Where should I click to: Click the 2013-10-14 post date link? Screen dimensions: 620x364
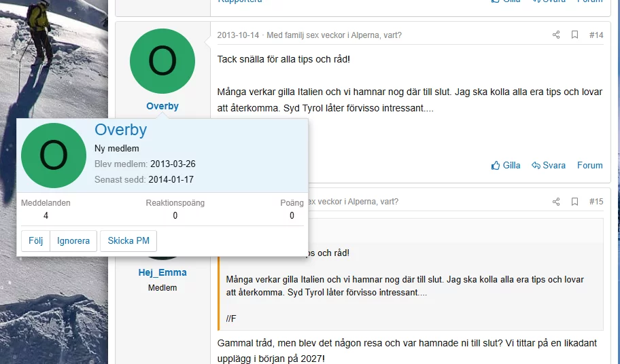pos(238,35)
